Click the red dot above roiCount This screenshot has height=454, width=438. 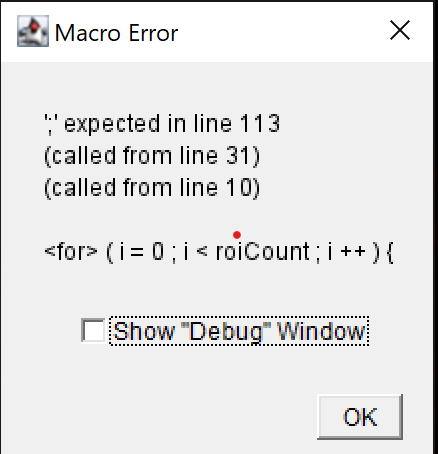(x=237, y=235)
